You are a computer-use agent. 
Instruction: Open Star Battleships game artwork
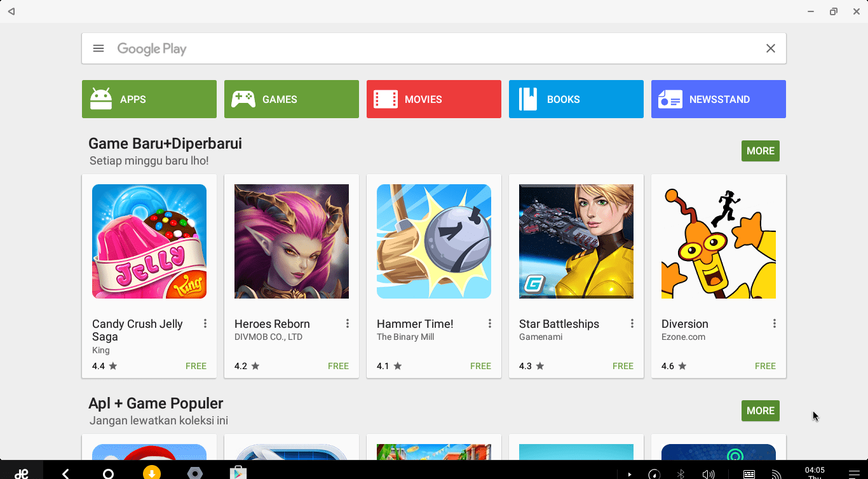click(576, 241)
